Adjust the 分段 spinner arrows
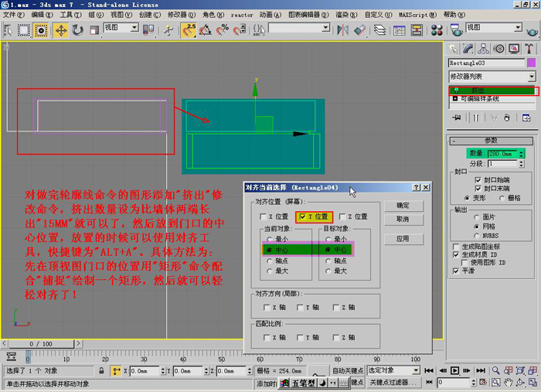The width and height of the screenshot is (541, 392). 522,164
